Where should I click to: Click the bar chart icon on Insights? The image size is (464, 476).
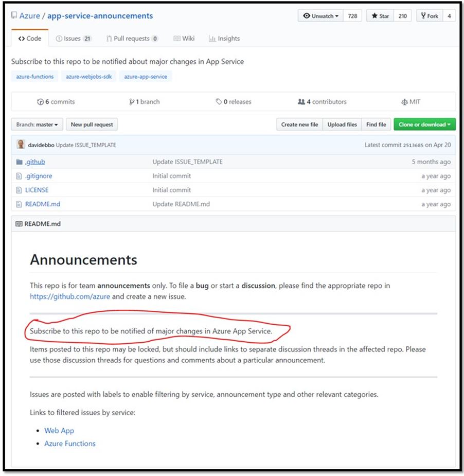[x=212, y=38]
